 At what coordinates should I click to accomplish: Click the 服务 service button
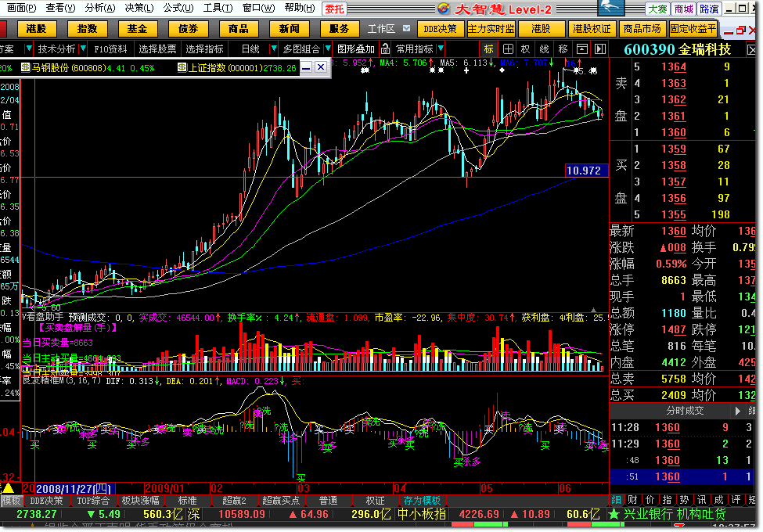point(339,29)
